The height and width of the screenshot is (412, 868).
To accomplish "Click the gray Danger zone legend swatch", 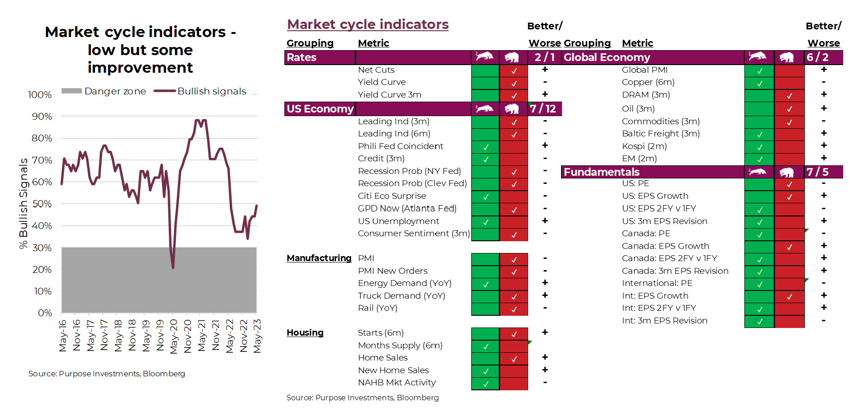I will (x=71, y=91).
